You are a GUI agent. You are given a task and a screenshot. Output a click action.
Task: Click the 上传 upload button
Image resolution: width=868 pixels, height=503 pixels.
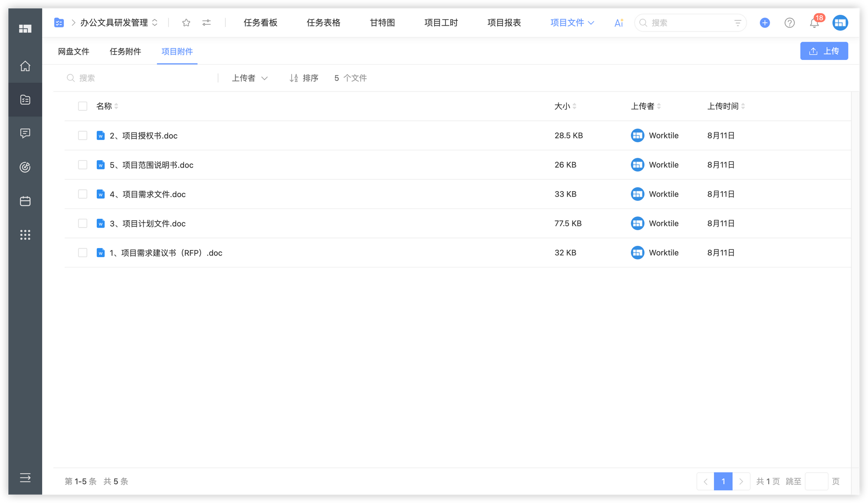point(824,51)
